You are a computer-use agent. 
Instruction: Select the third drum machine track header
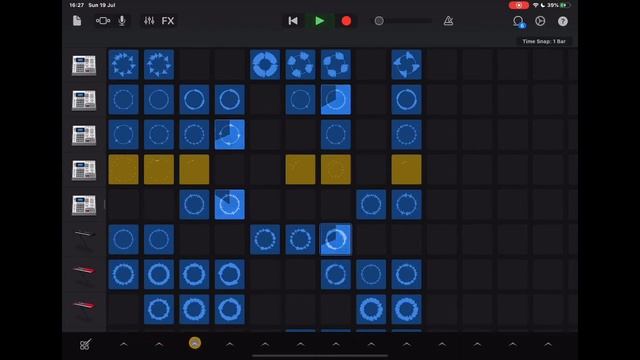coord(84,135)
